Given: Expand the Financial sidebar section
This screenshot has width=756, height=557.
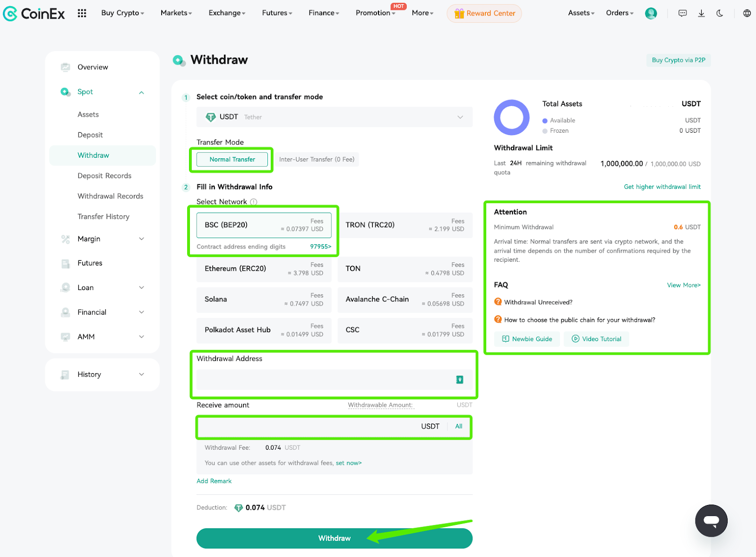Looking at the screenshot, I should pyautogui.click(x=141, y=312).
